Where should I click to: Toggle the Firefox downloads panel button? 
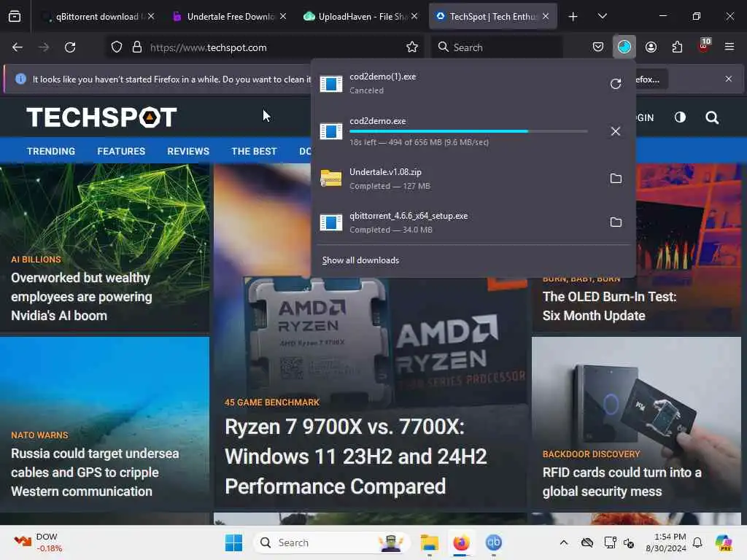click(624, 47)
